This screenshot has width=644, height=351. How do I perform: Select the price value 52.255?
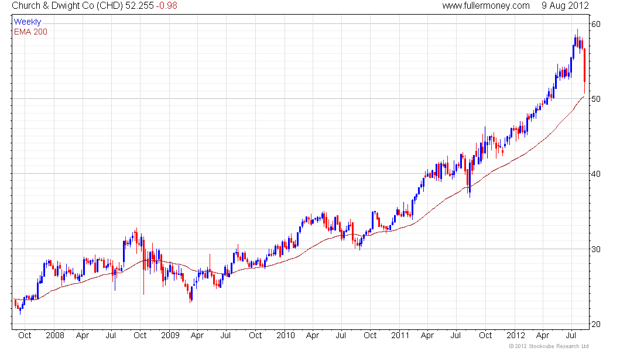140,6
